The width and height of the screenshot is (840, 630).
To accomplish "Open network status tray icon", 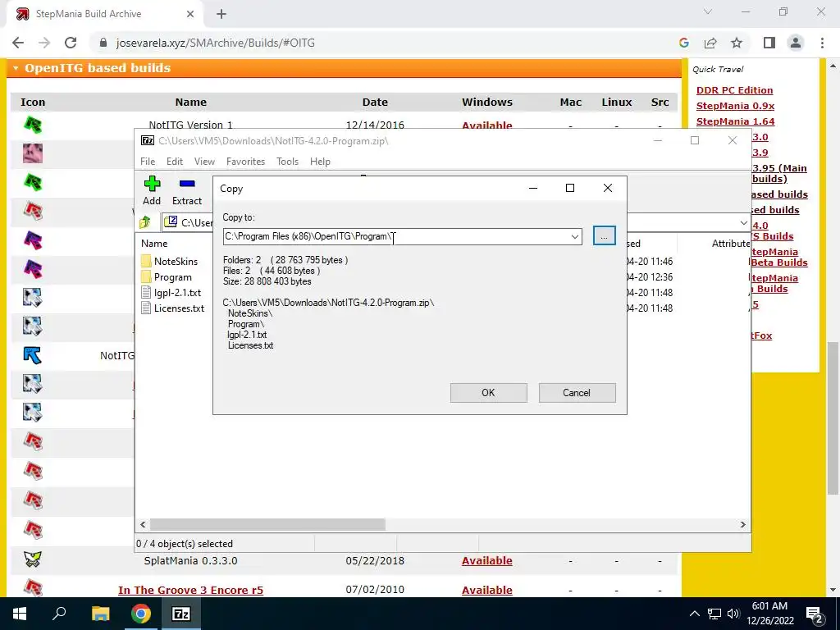I will pos(714,614).
